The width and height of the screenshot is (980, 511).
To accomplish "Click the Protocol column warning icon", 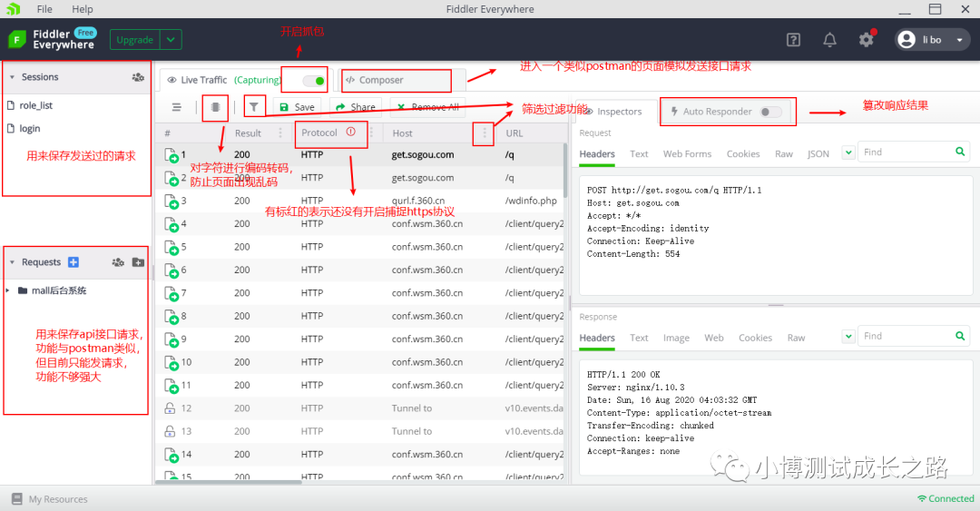I will coord(350,132).
